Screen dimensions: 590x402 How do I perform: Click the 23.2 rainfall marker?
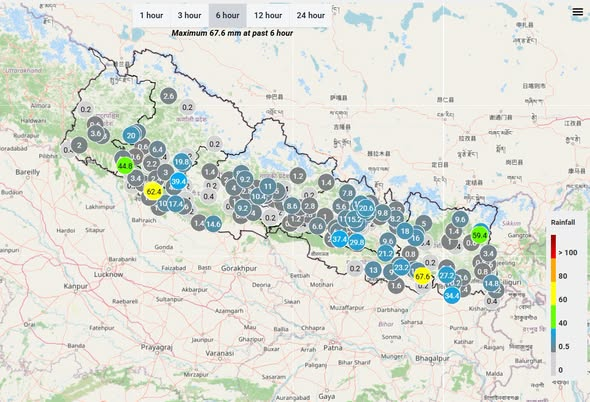click(401, 267)
